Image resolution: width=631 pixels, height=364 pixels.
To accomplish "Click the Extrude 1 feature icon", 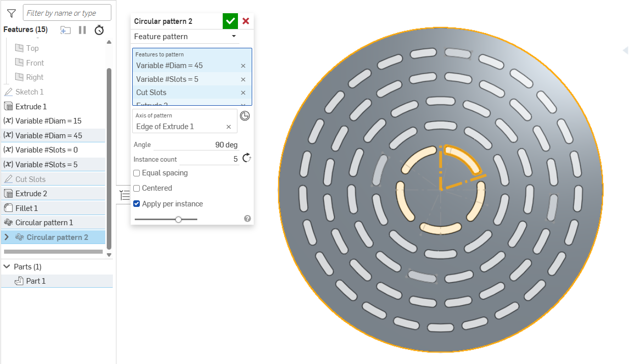I will click(8, 107).
